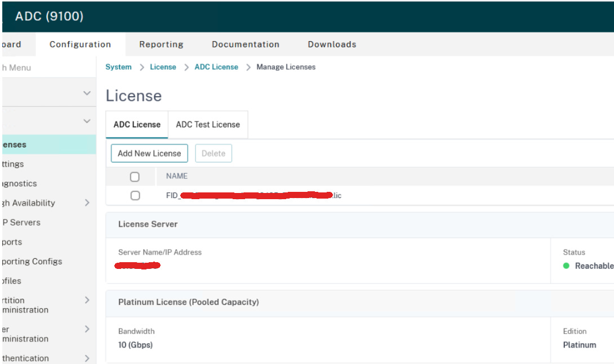Switch to the ADC Test License tab
This screenshot has width=614, height=364.
207,124
